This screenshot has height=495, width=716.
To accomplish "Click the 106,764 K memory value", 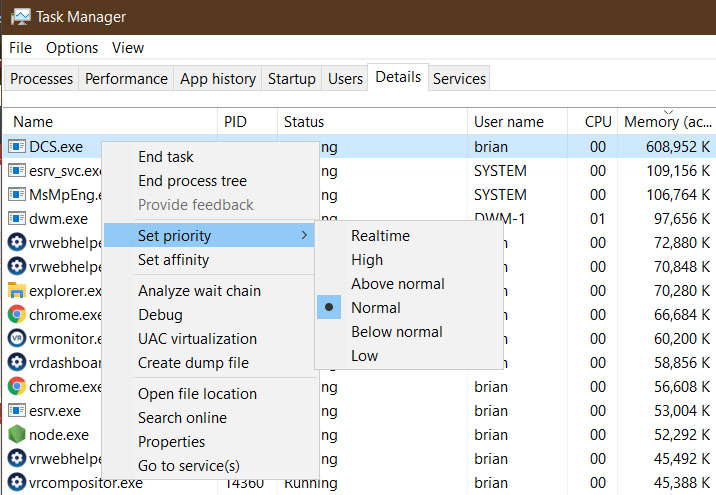I will click(678, 195).
